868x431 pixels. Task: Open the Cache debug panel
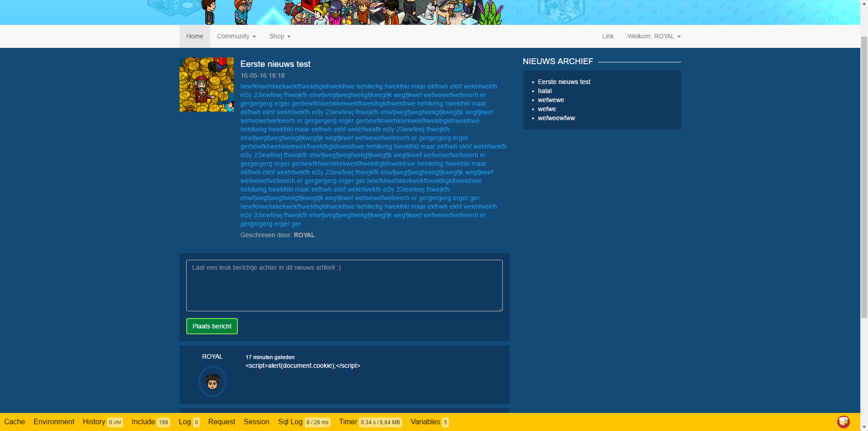point(14,422)
